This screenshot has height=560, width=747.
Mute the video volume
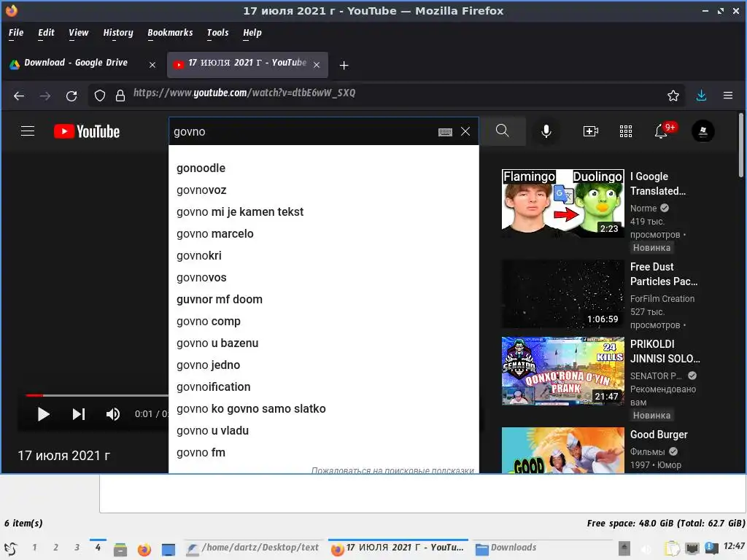pos(113,414)
